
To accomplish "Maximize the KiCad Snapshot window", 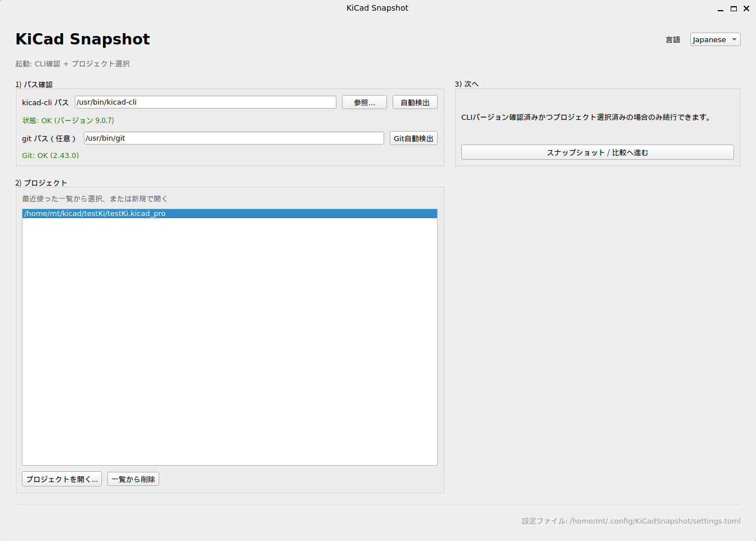I will 733,8.
